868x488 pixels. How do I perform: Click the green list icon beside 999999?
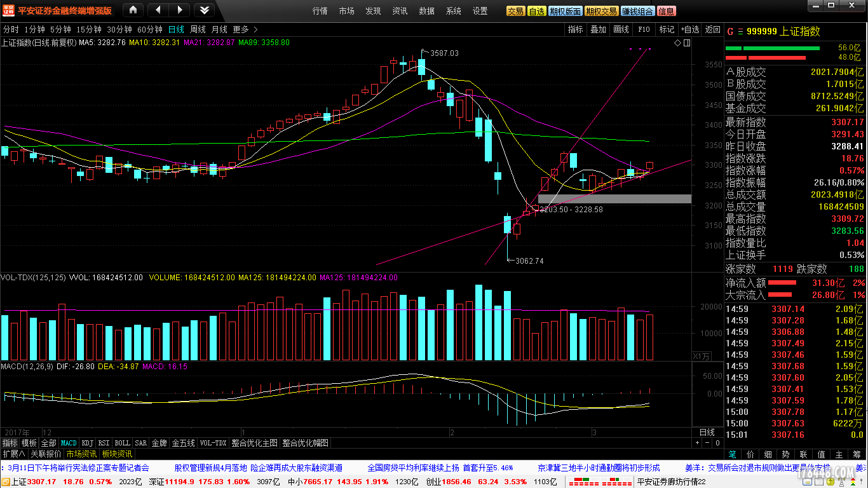pyautogui.click(x=740, y=32)
